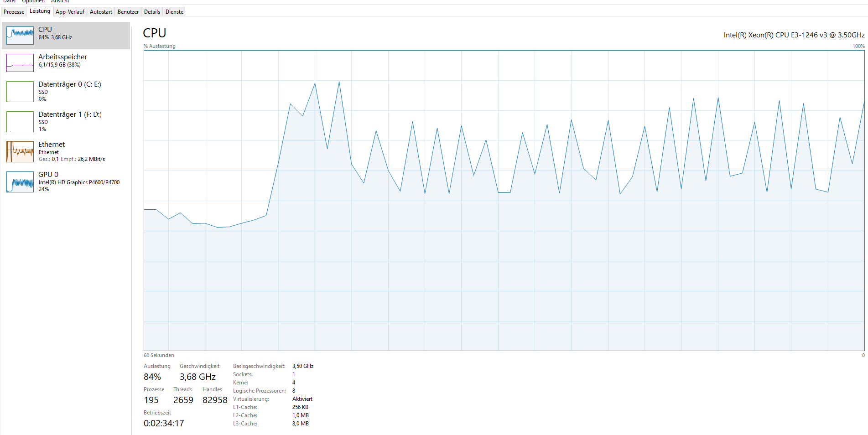Select Datenträger 1 (F: D:) label
The width and height of the screenshot is (868, 435).
point(70,114)
